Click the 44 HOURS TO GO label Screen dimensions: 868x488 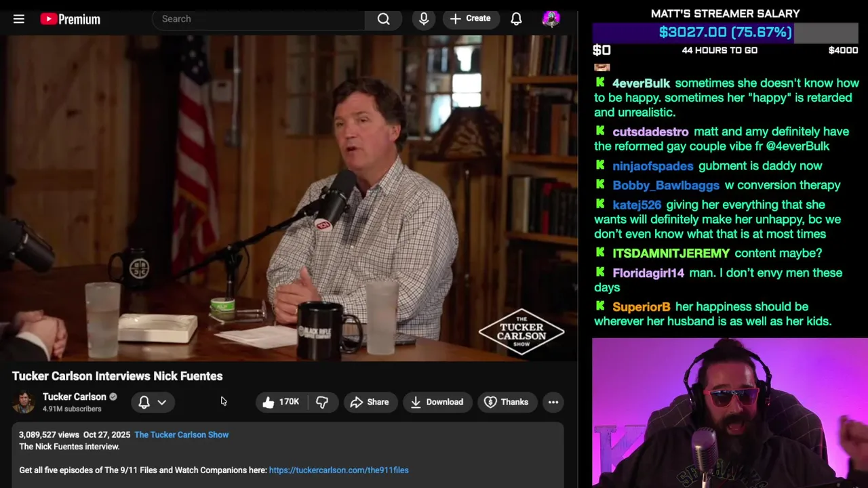(x=719, y=50)
